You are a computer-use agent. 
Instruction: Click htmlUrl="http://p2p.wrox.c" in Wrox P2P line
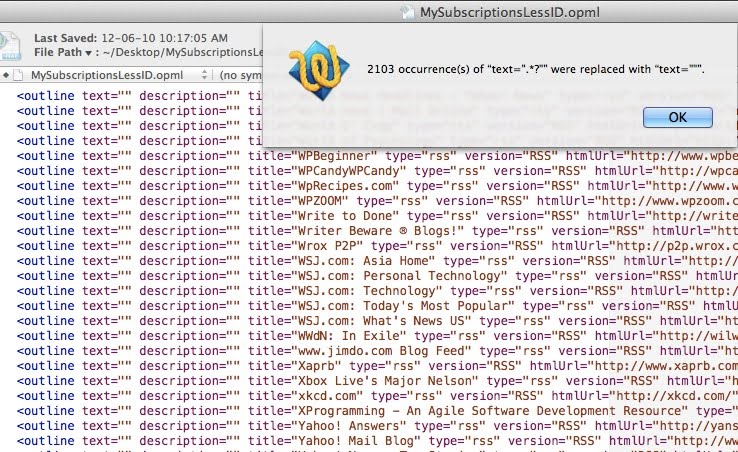pos(644,246)
